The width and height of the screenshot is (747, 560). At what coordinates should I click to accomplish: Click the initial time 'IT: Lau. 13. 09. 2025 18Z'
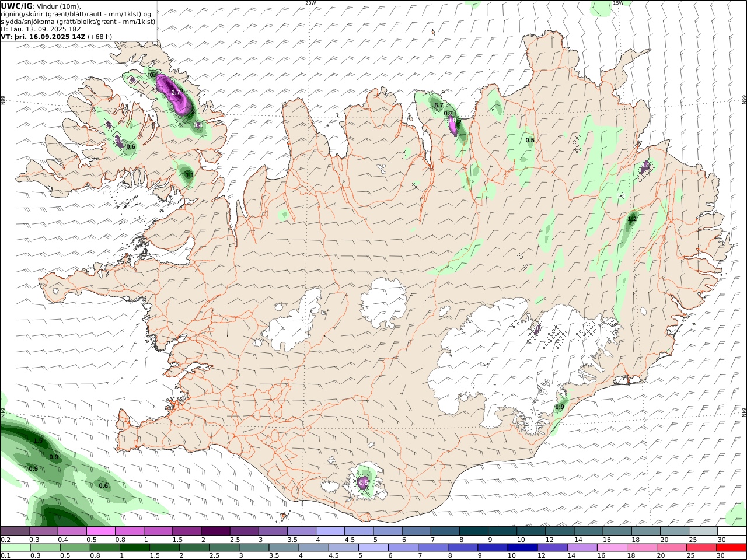tap(41, 29)
